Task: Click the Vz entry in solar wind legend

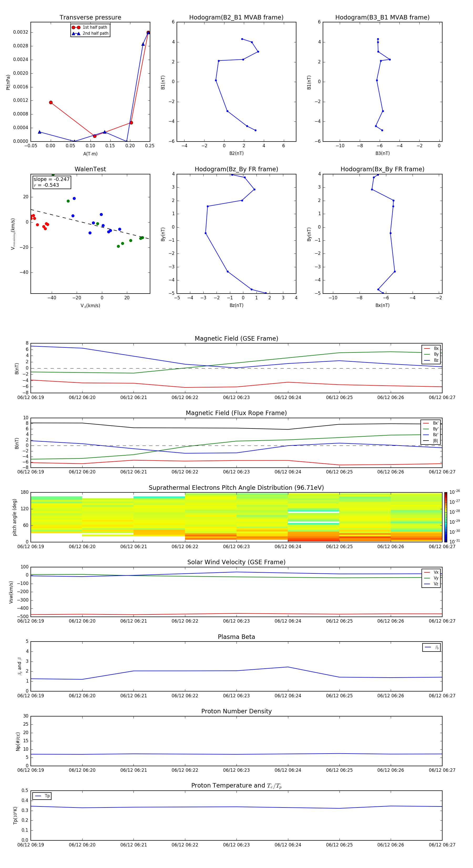Action: 431,584
